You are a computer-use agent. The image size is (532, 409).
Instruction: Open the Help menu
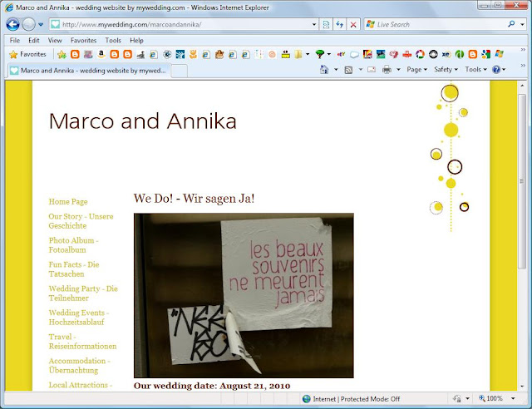[x=136, y=41]
